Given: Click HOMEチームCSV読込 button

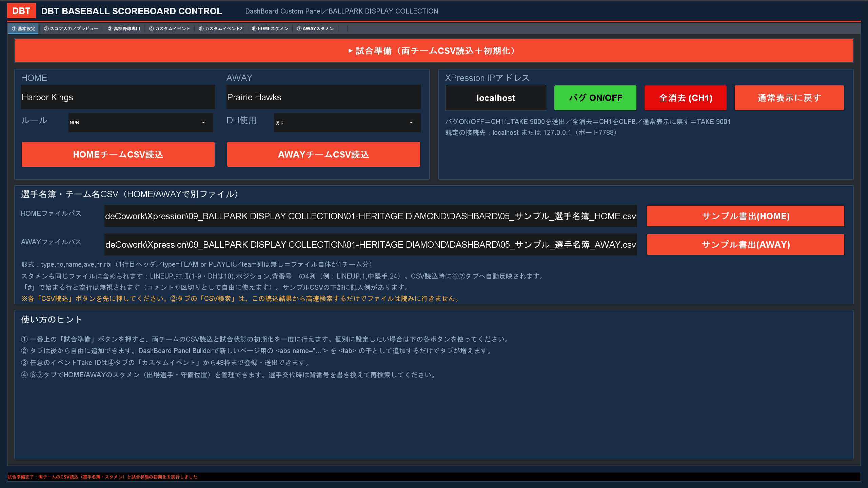Looking at the screenshot, I should [x=118, y=155].
